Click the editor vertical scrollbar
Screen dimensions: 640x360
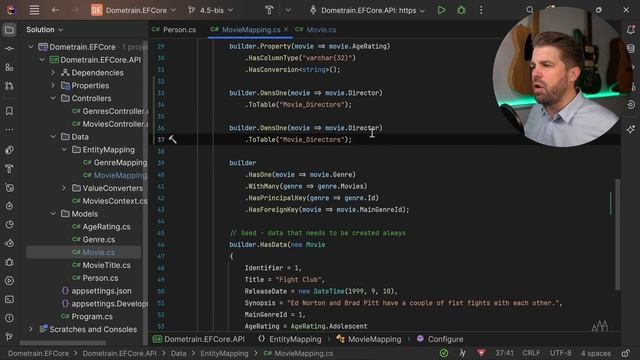pos(617,234)
